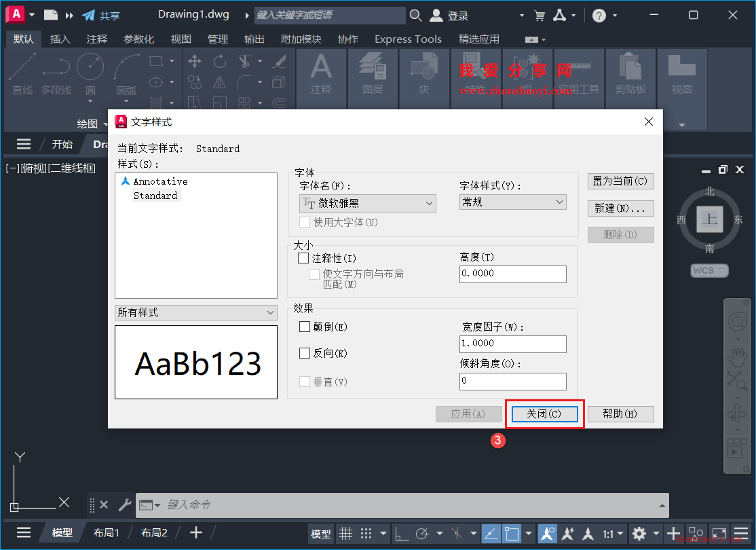The height and width of the screenshot is (550, 756).
Task: Click the 置为当前(C) button
Action: [x=620, y=181]
